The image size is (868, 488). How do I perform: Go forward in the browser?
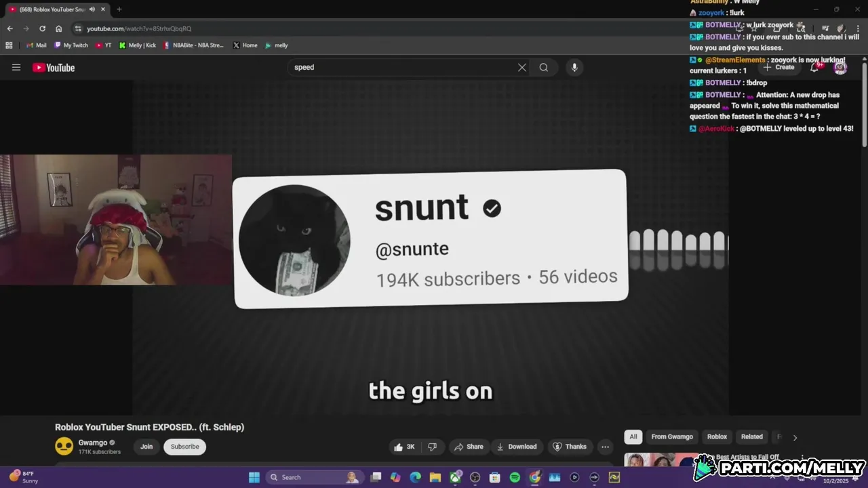click(26, 28)
